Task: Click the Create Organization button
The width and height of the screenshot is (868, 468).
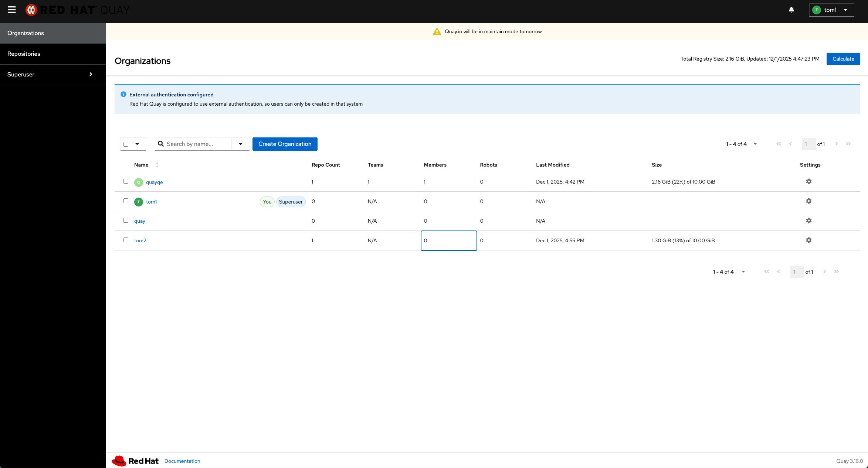Action: [285, 144]
